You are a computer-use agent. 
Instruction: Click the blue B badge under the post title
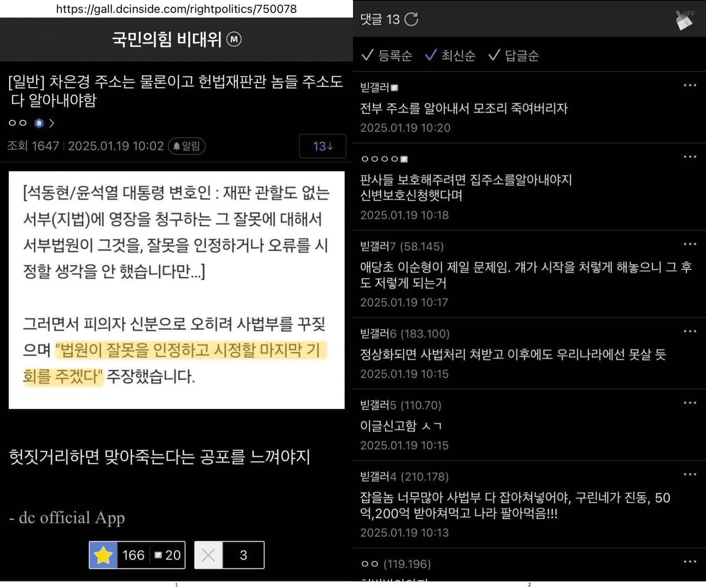[38, 123]
